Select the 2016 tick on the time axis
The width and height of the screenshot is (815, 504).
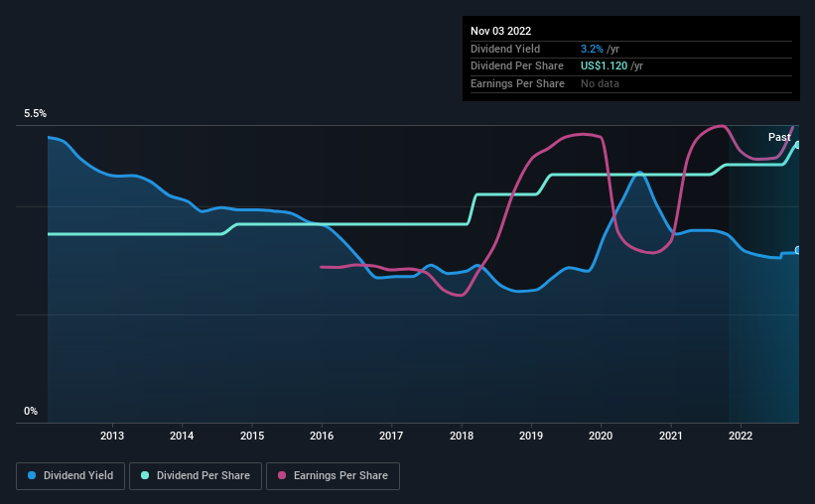[x=322, y=436]
